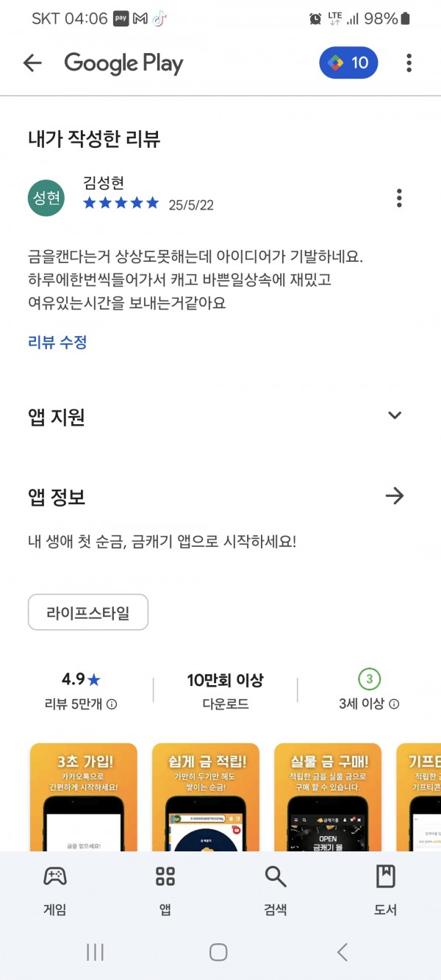Open the Play Points badge showing 10
Screen dimensions: 441x980
(x=348, y=63)
